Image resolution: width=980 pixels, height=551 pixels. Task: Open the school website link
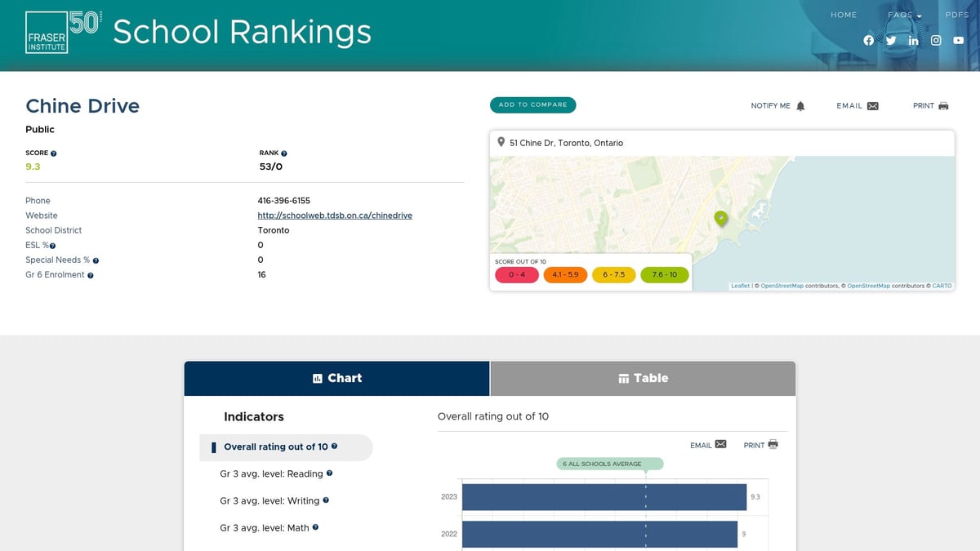pyautogui.click(x=334, y=215)
